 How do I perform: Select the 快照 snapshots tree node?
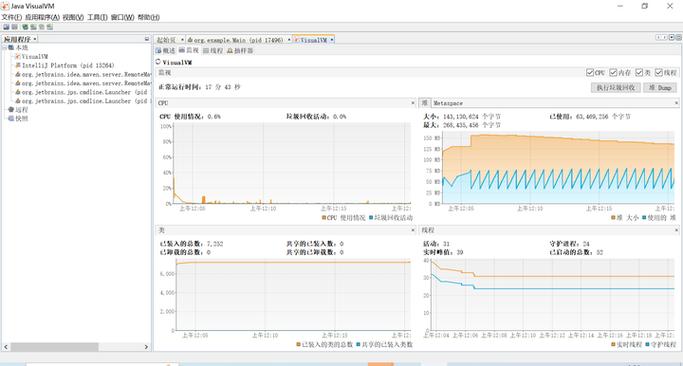click(x=22, y=119)
